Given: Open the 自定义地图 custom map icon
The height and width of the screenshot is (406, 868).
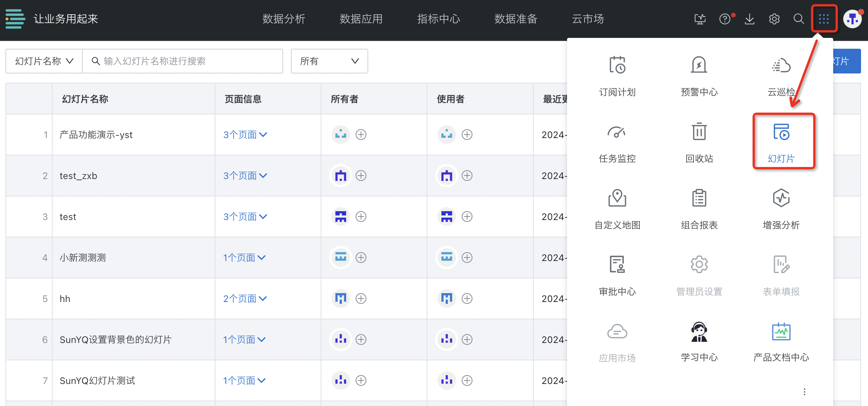Looking at the screenshot, I should point(617,198).
